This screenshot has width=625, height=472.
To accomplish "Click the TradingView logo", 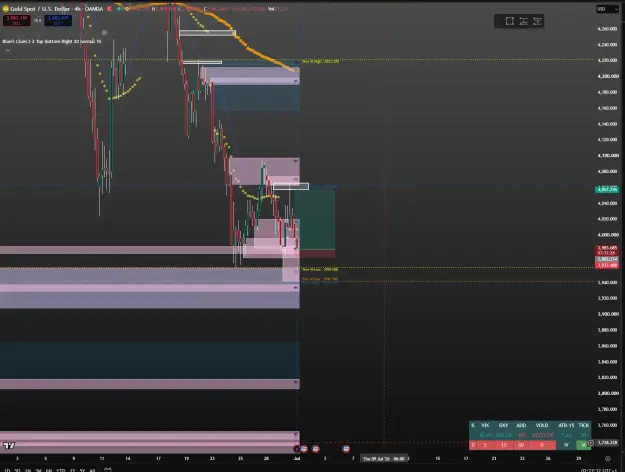I will click(x=9, y=445).
